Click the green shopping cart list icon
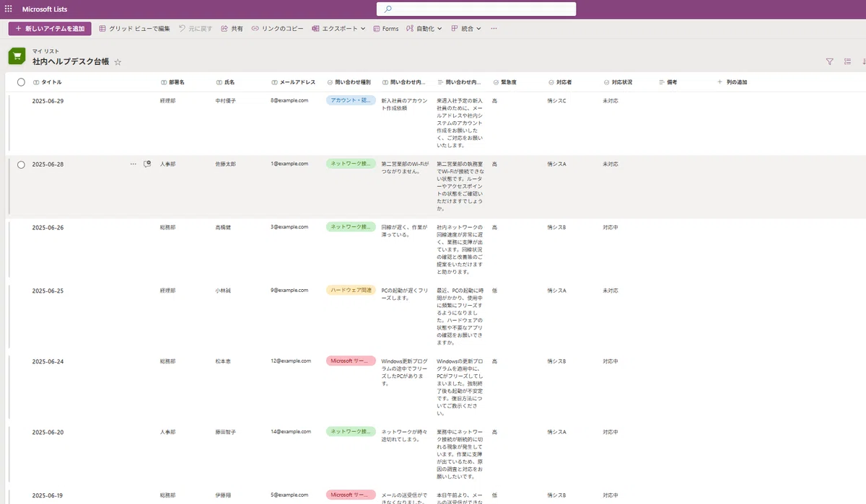Viewport: 866px width, 504px height. [x=17, y=57]
